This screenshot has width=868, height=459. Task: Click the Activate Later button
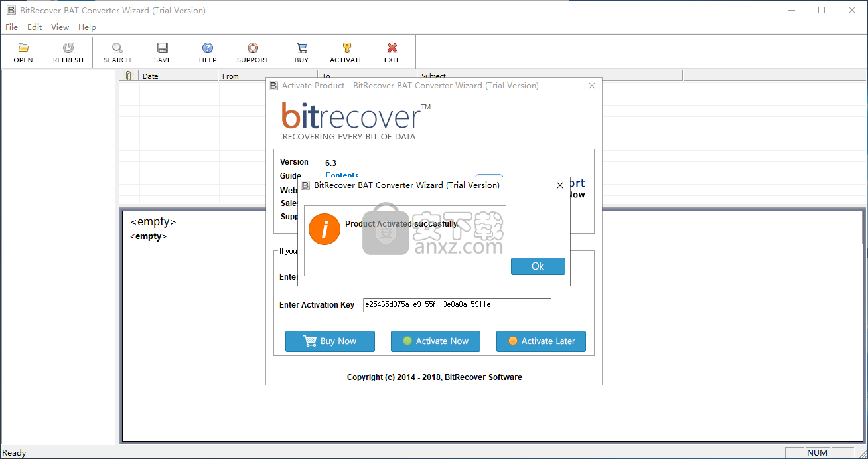pyautogui.click(x=541, y=341)
